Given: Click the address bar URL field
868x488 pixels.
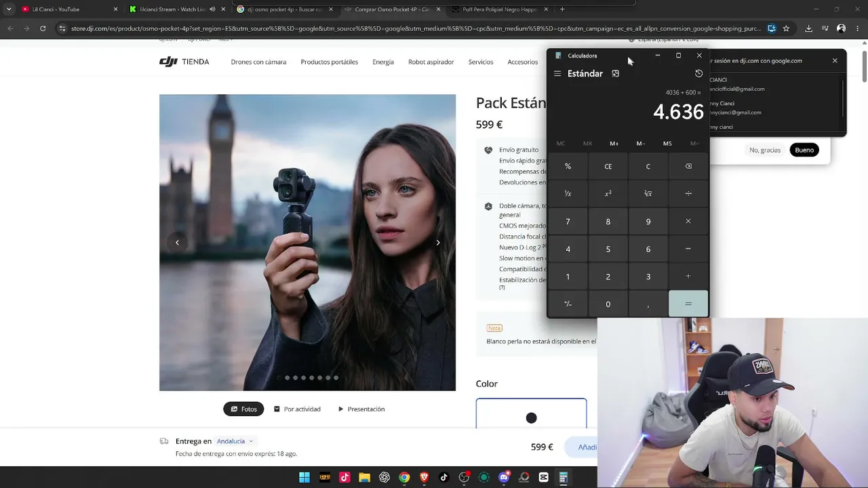Looking at the screenshot, I should (x=415, y=28).
